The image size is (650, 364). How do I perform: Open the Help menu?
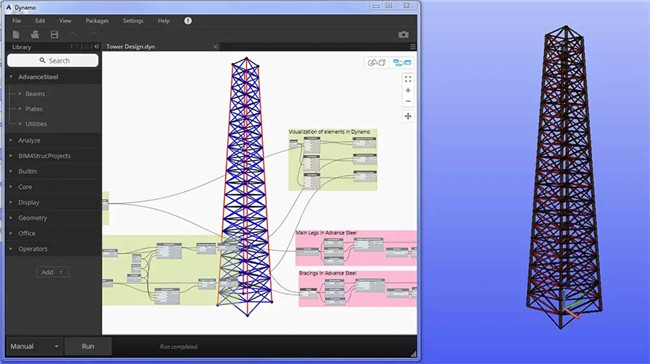[164, 21]
